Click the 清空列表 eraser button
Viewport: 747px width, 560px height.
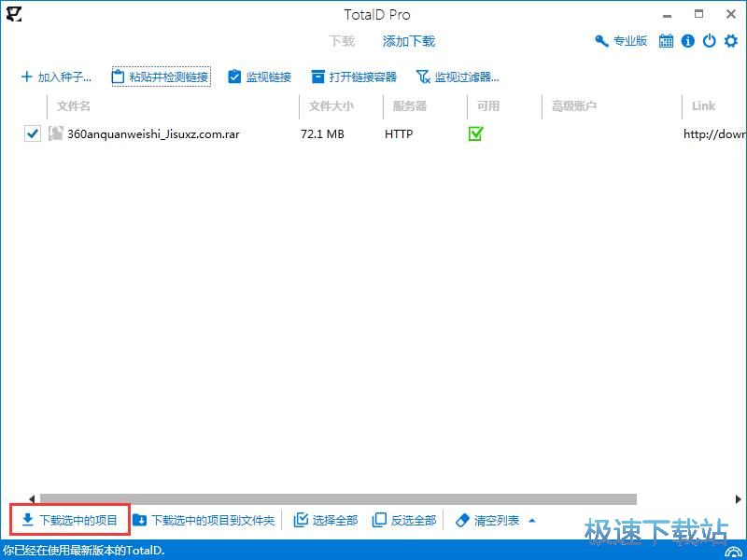pos(487,520)
